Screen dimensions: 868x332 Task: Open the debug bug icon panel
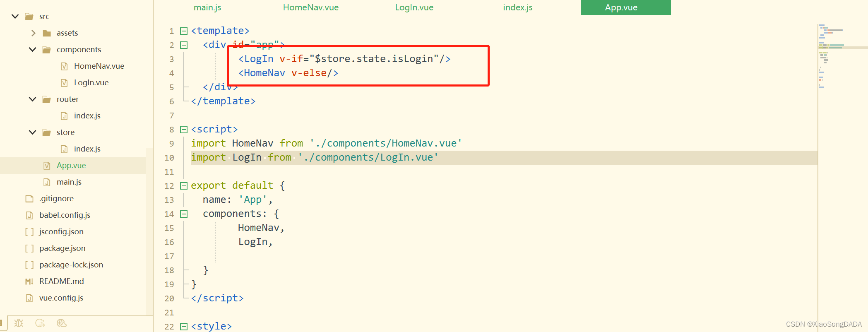(x=19, y=323)
